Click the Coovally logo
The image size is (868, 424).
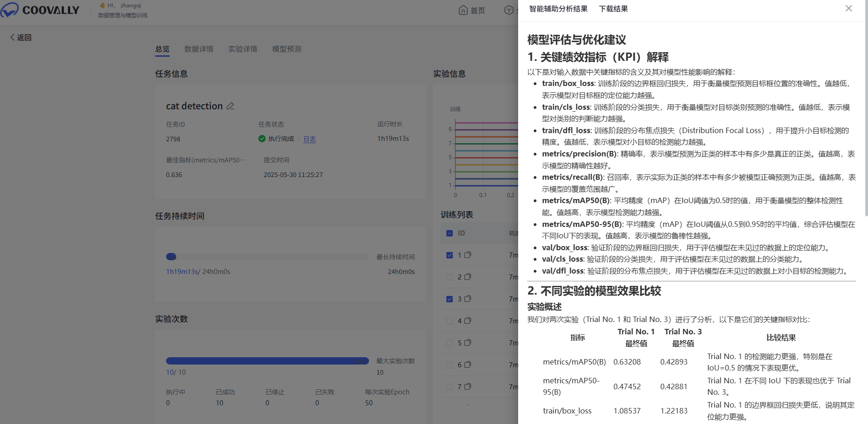pyautogui.click(x=40, y=10)
